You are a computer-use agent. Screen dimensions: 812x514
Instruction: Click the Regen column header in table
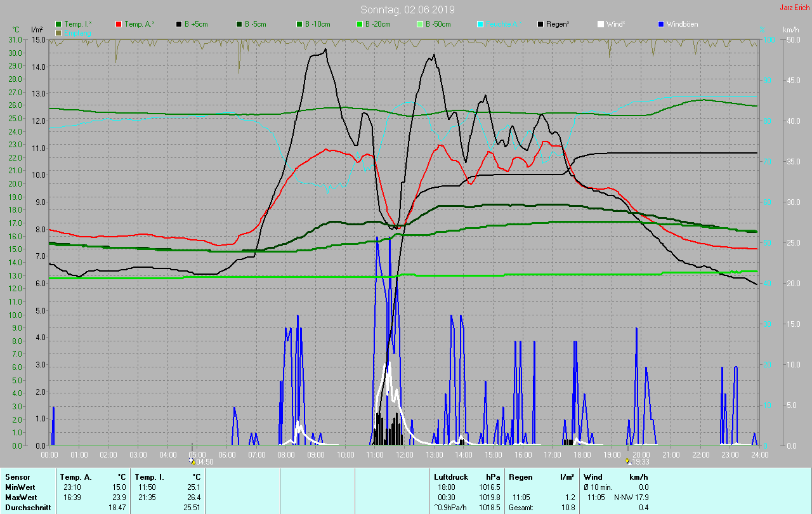(520, 477)
